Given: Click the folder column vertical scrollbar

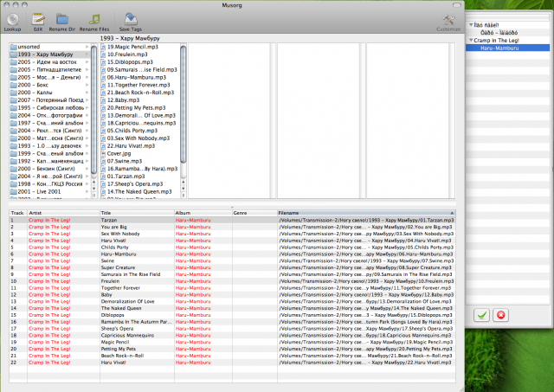Looking at the screenshot, I should tap(94, 110).
